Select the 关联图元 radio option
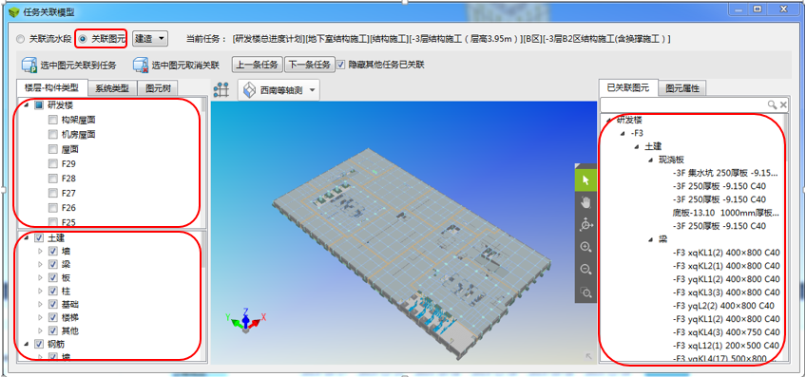This screenshot has height=378, width=805. [x=83, y=39]
